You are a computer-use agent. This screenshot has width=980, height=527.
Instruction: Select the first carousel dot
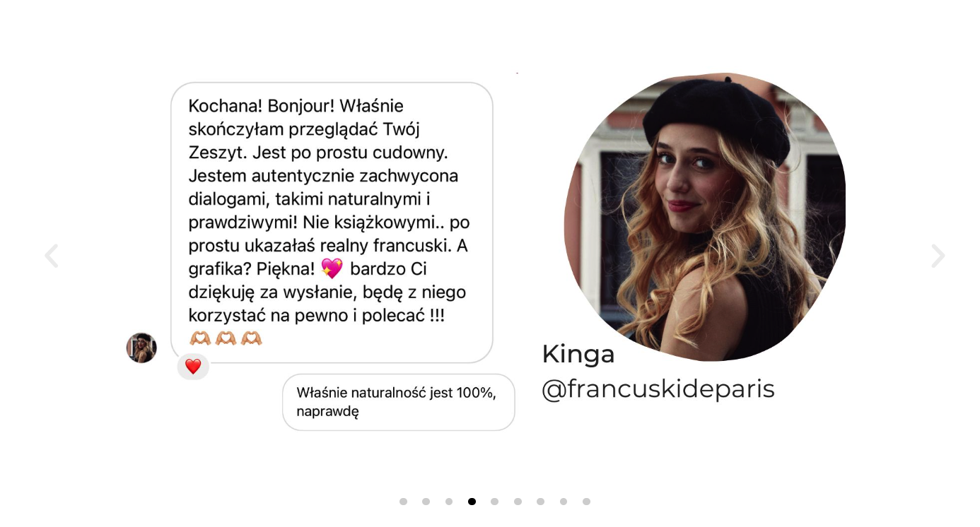coord(403,502)
